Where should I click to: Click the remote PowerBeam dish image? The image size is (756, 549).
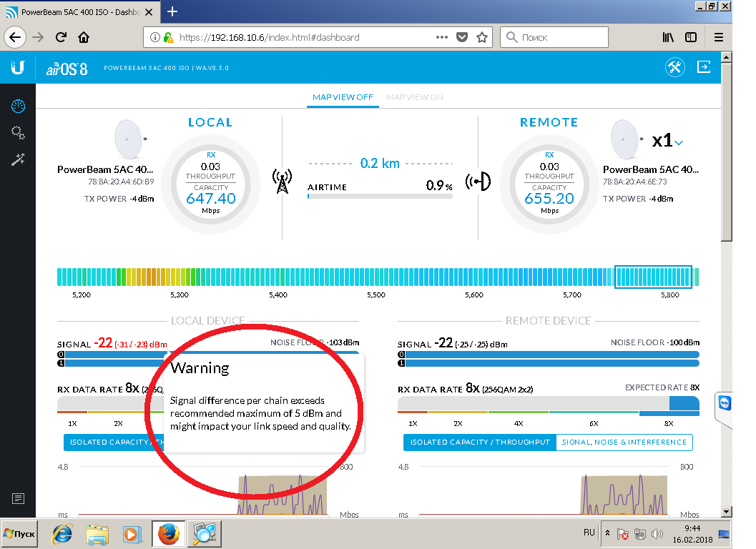(x=627, y=139)
